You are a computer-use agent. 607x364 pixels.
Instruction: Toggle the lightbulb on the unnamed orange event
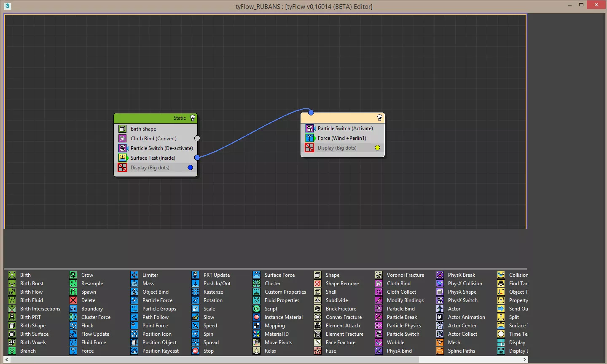click(x=379, y=118)
